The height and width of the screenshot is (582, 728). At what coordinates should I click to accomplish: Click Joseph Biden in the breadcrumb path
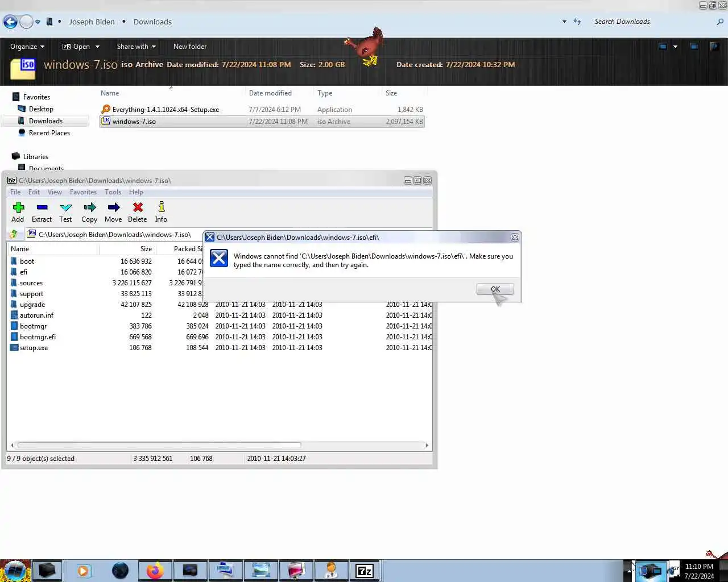(x=92, y=22)
